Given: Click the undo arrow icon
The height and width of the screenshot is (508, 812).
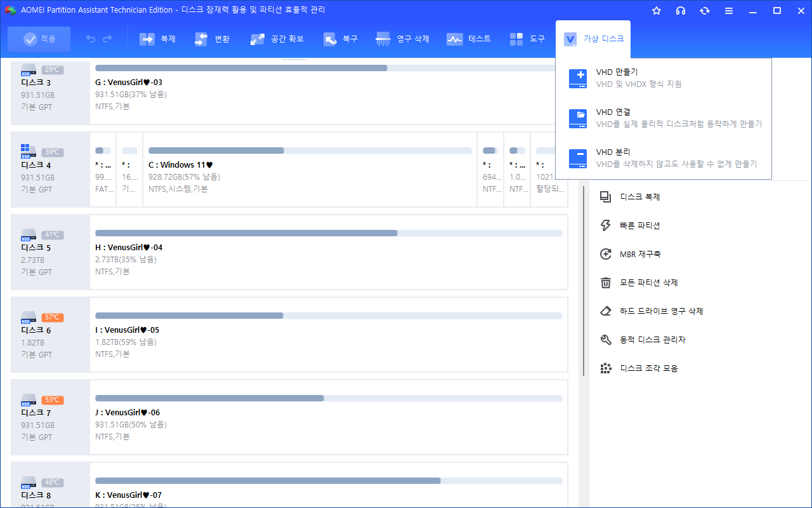Looking at the screenshot, I should (91, 39).
